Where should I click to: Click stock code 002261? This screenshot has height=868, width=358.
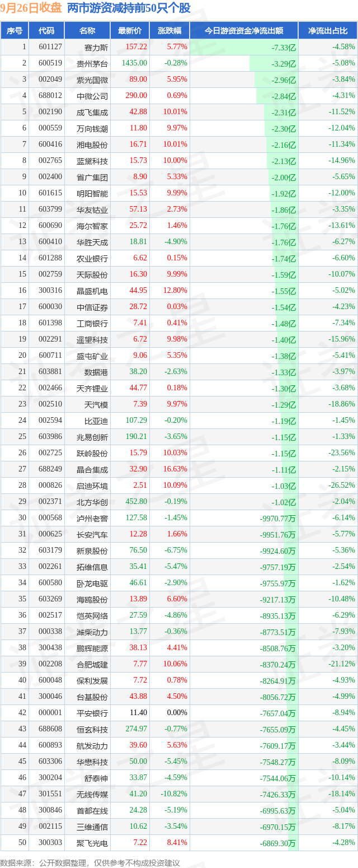[x=50, y=567]
